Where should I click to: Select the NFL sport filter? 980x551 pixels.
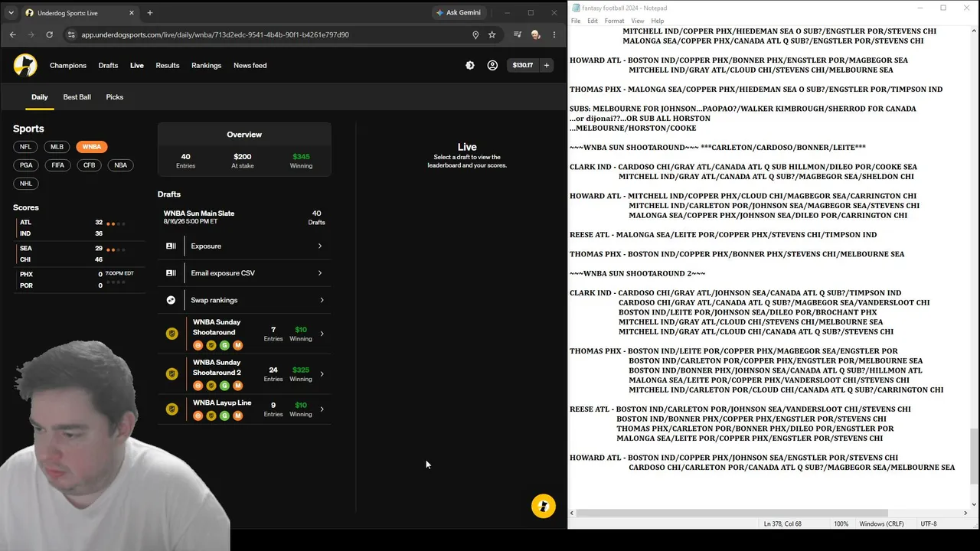[x=26, y=147]
